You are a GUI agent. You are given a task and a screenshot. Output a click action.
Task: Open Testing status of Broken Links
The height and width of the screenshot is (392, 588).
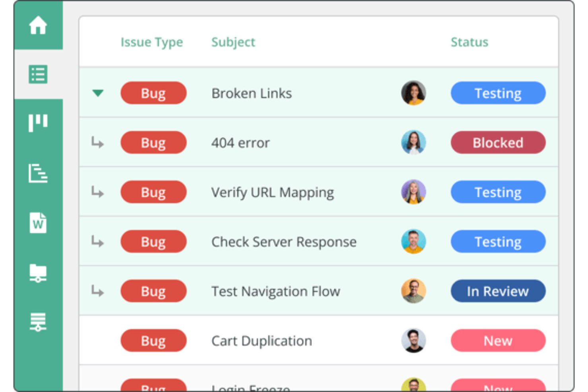498,93
